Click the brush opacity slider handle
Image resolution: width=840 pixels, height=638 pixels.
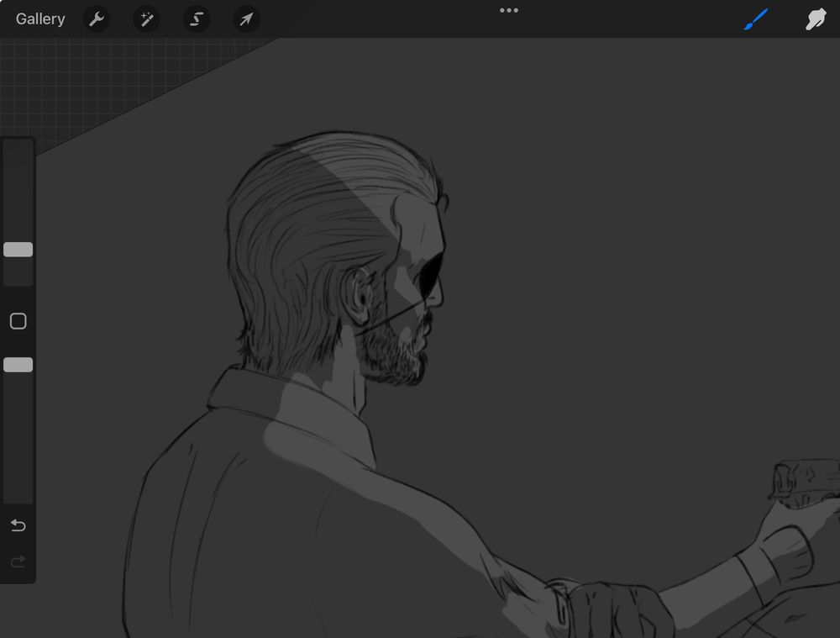(x=18, y=365)
